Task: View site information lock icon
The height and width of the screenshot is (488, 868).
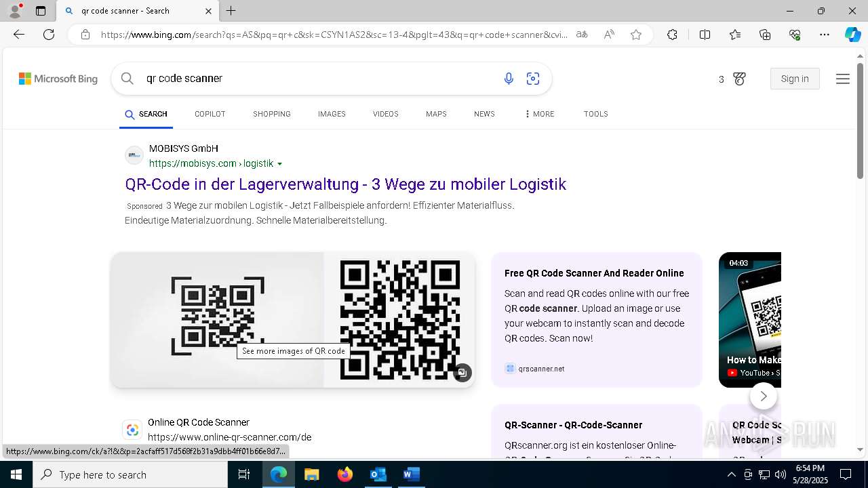Action: point(85,35)
